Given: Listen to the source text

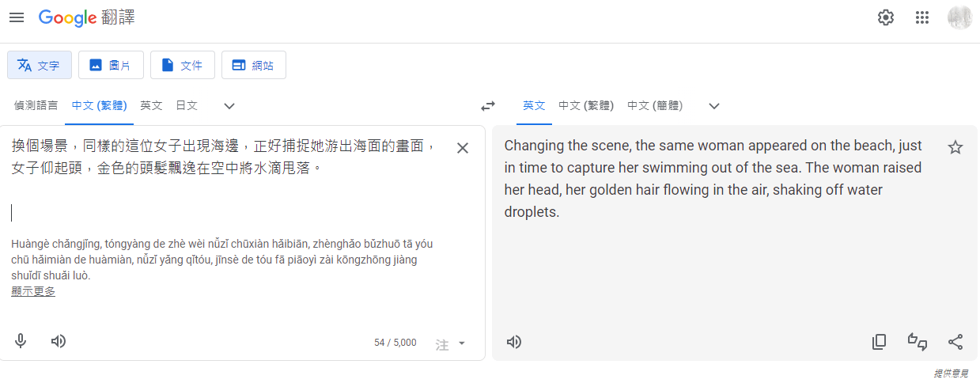Looking at the screenshot, I should point(59,341).
